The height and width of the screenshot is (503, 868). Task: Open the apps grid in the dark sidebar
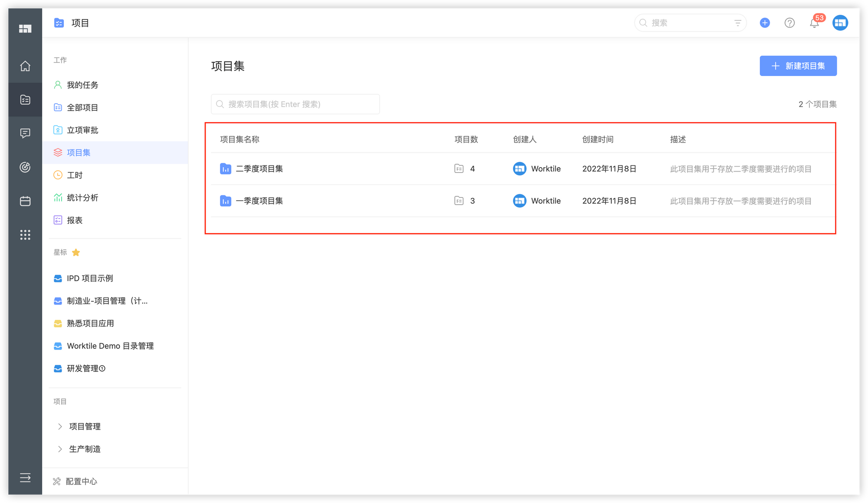click(25, 235)
